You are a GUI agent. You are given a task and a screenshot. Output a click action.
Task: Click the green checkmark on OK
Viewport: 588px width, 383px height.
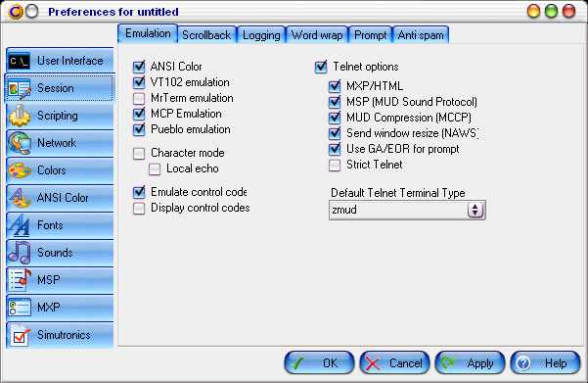297,363
